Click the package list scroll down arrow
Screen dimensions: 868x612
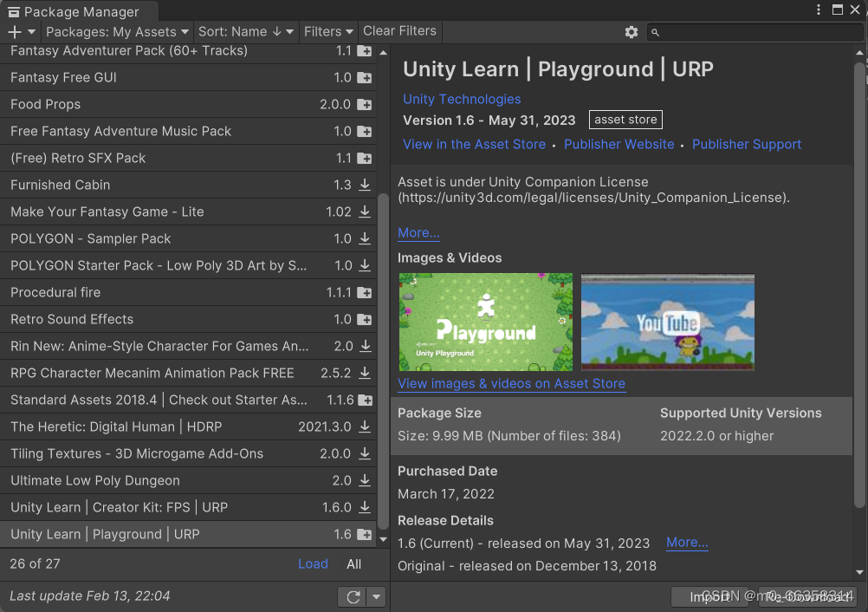tap(383, 539)
